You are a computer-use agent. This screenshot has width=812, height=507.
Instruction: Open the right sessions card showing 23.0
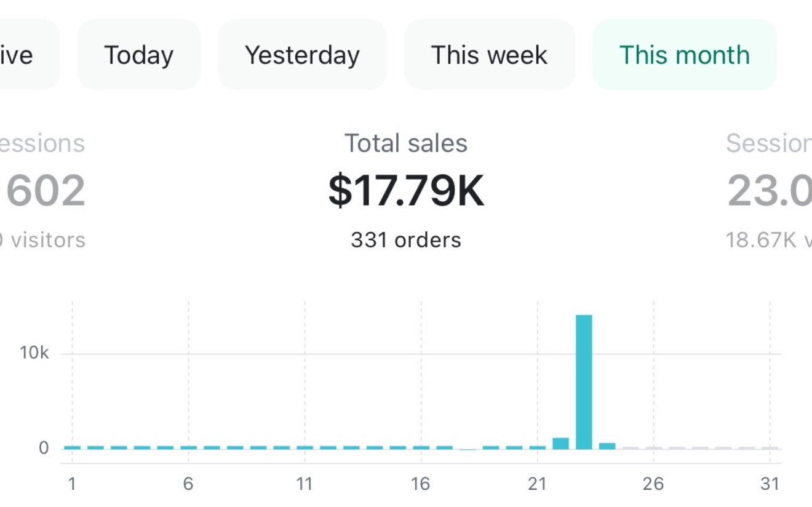pyautogui.click(x=770, y=191)
